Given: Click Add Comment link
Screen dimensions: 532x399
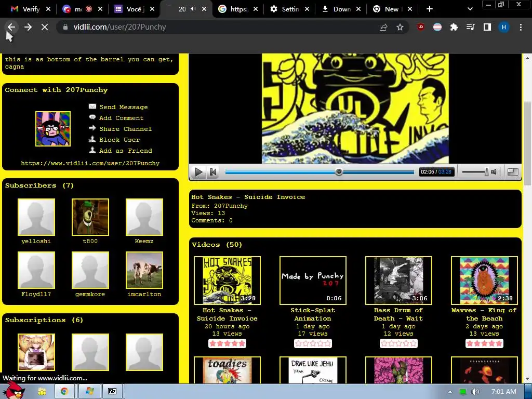Looking at the screenshot, I should [121, 118].
